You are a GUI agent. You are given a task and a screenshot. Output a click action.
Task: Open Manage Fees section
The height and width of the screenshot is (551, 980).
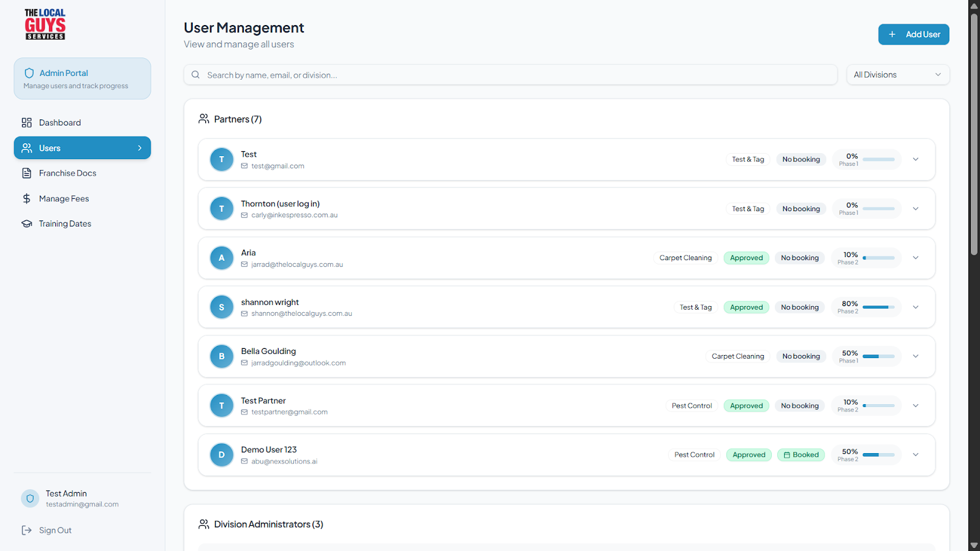pos(82,198)
